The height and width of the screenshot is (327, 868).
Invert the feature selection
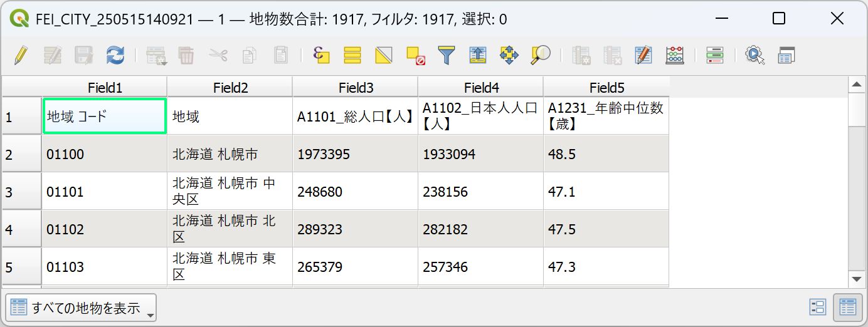[383, 55]
